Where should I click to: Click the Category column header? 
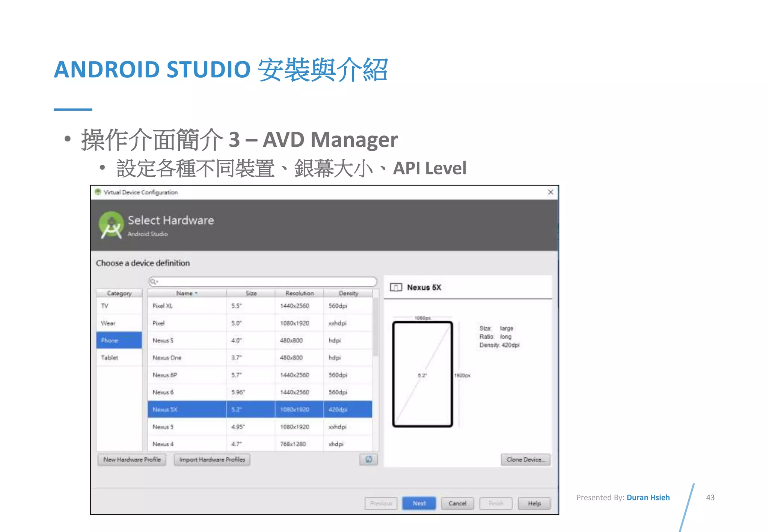point(119,293)
